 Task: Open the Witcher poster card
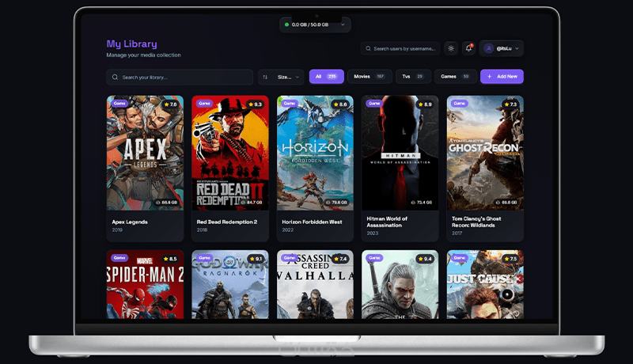[x=400, y=285]
